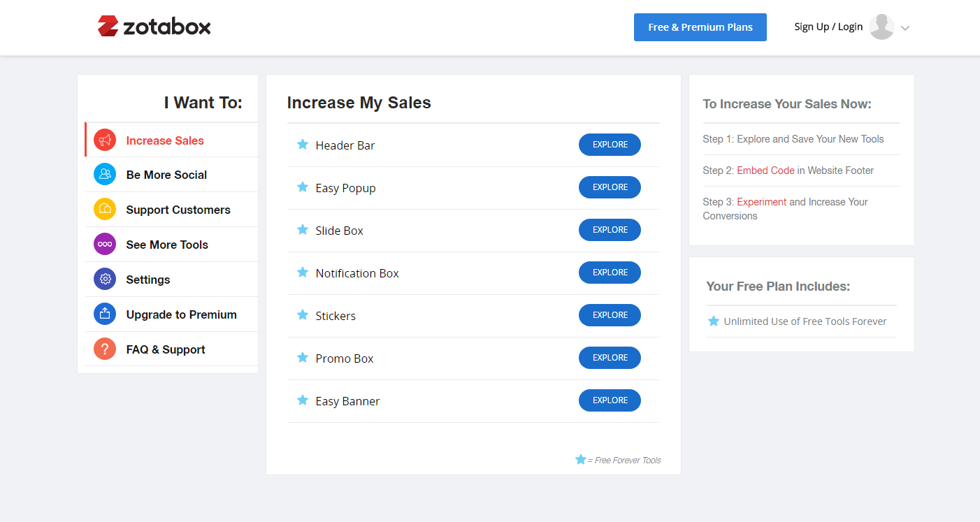This screenshot has width=980, height=522.
Task: Click the Zotabox logo
Action: tap(154, 27)
